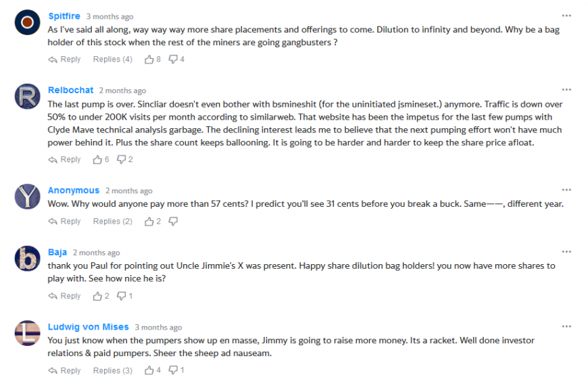Dislike Relbochat's comment

point(122,159)
